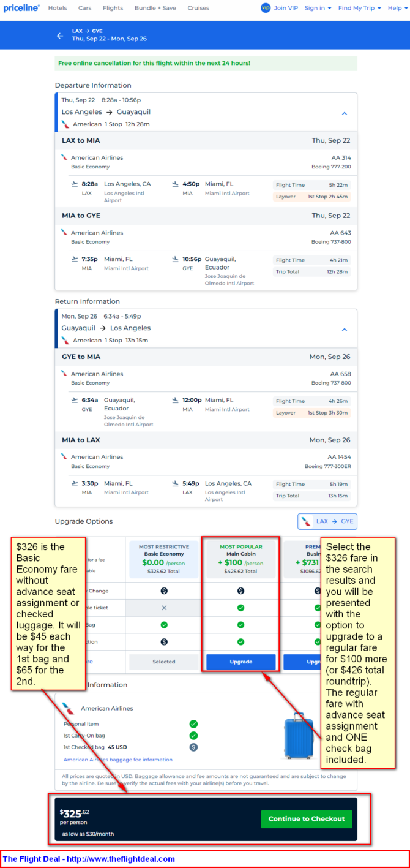
Task: Click the blue suitcase image
Action: 299,736
